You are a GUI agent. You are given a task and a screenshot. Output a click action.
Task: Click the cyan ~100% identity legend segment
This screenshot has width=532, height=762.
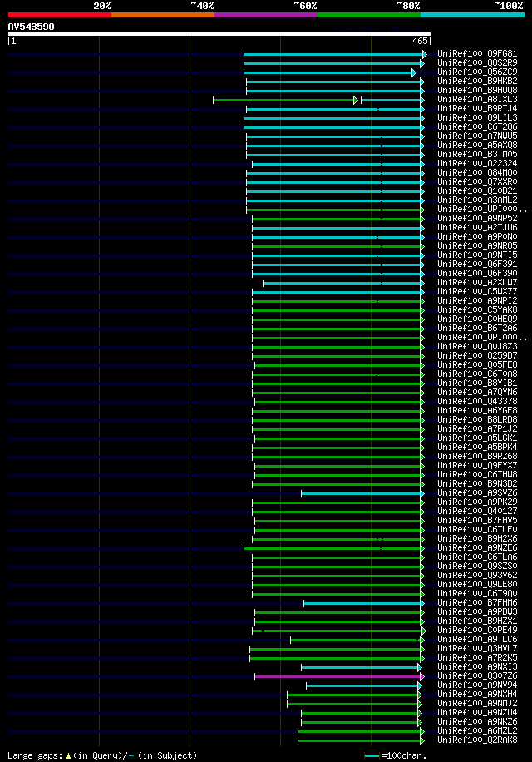[472, 15]
